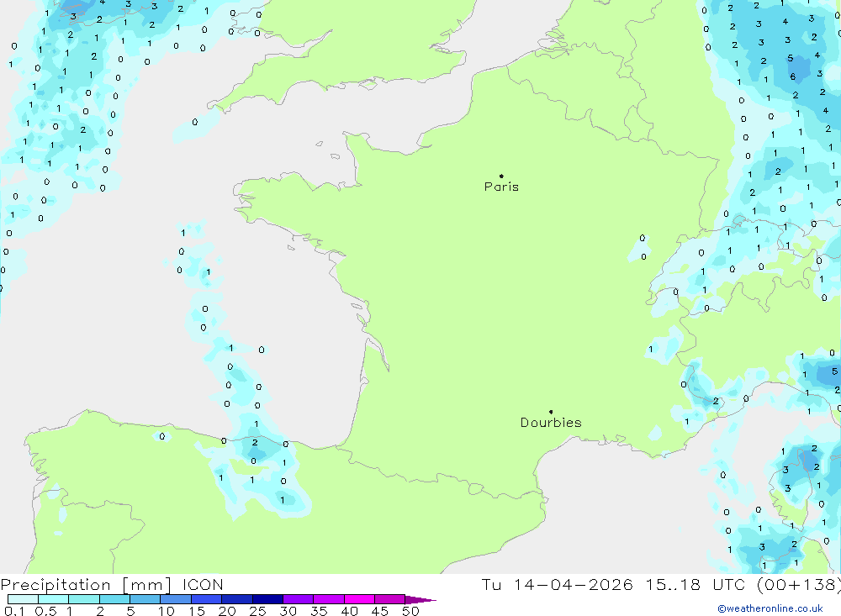Viewport: 841px width, 616px height.
Task: Pick the 5–10 mm legend swatch
Action: pos(145,599)
